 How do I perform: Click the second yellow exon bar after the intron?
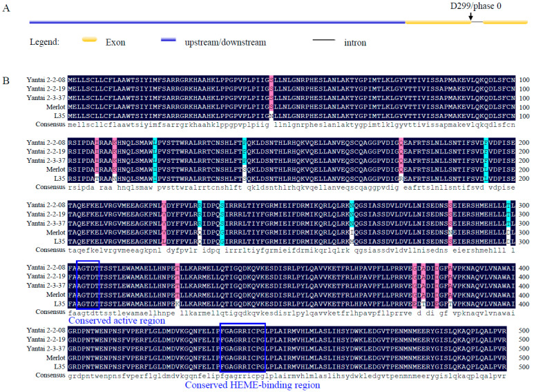[506, 23]
